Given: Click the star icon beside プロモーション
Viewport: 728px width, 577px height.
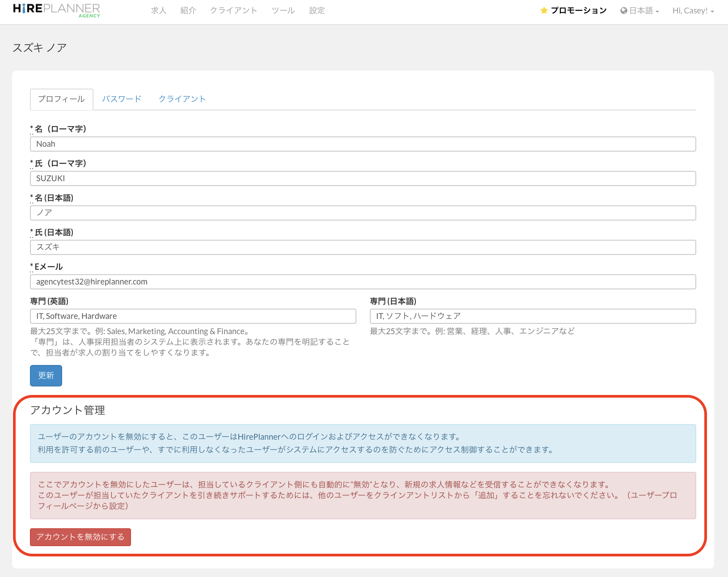Looking at the screenshot, I should coord(544,11).
